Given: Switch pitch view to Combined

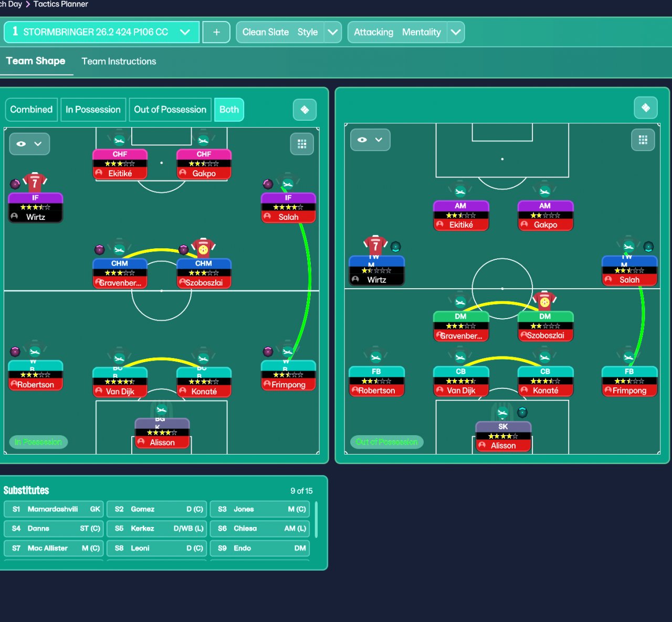Looking at the screenshot, I should pos(31,110).
